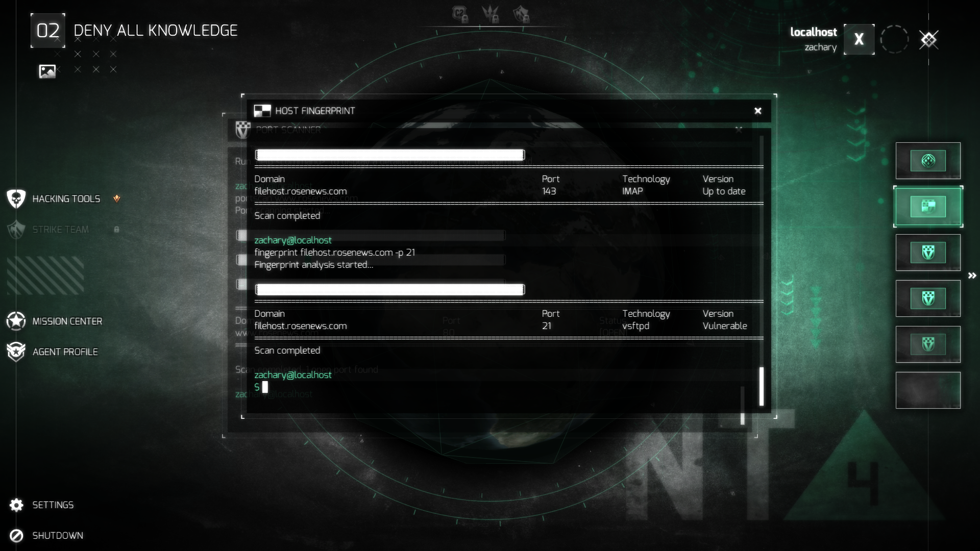Focus the terminal command prompt line

coord(357,387)
